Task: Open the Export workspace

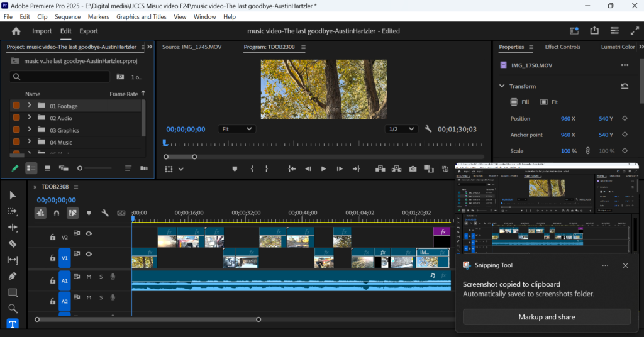Action: [89, 31]
